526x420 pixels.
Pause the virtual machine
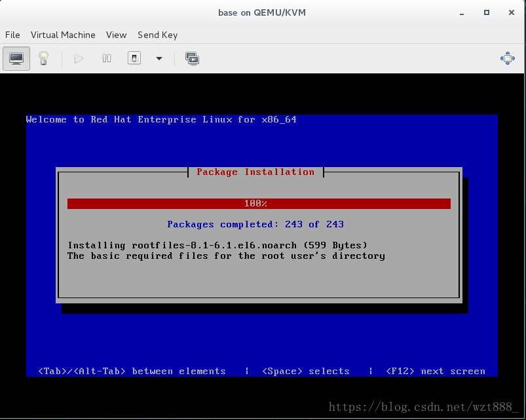click(107, 59)
